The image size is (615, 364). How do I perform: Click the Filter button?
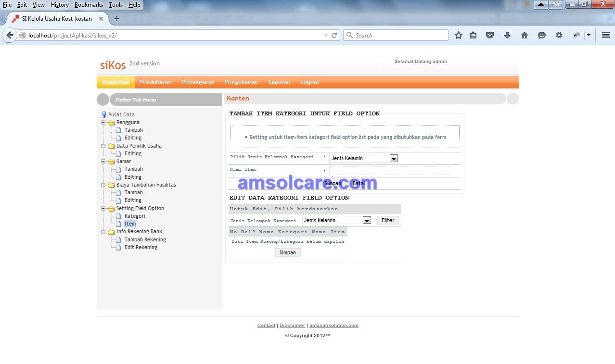[388, 220]
